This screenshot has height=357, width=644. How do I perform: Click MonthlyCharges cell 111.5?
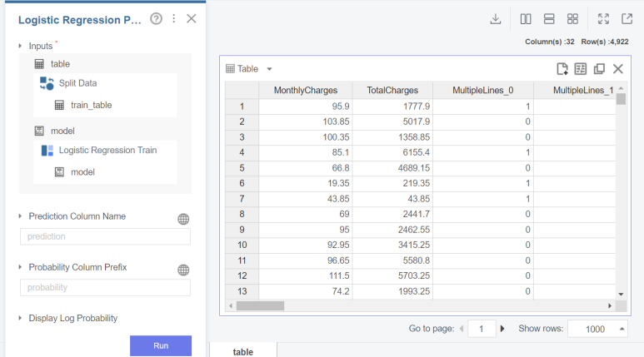click(x=306, y=275)
